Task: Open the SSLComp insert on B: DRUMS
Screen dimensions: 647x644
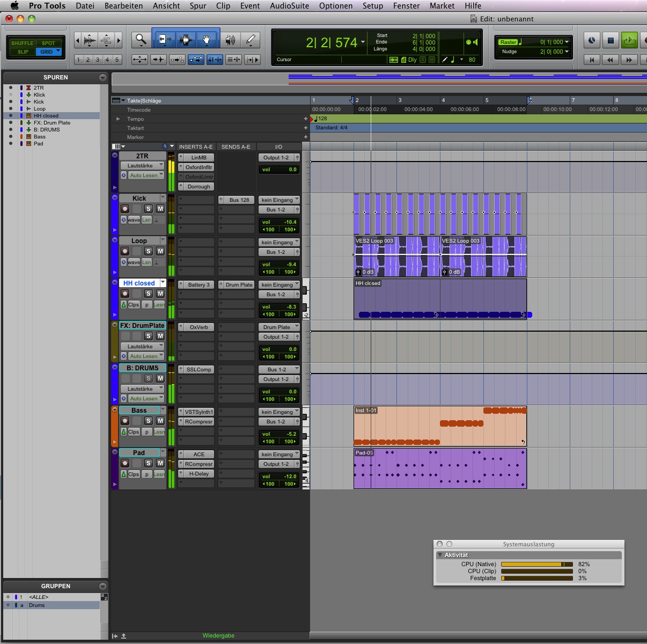Action: coord(198,370)
